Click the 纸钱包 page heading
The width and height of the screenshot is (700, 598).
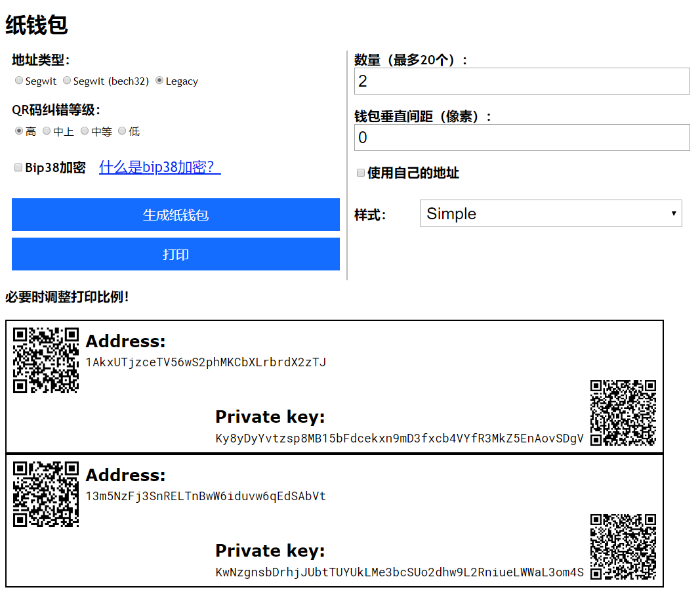(x=37, y=25)
